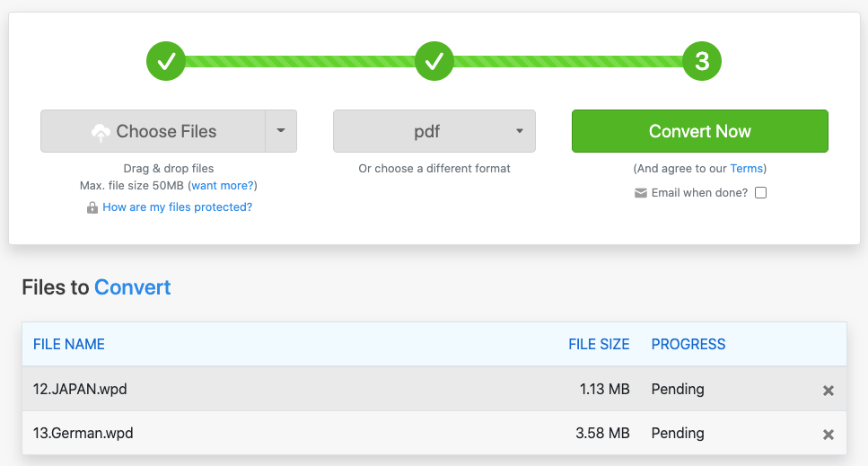
Task: Open the pdf output format dropdown
Action: [x=434, y=131]
